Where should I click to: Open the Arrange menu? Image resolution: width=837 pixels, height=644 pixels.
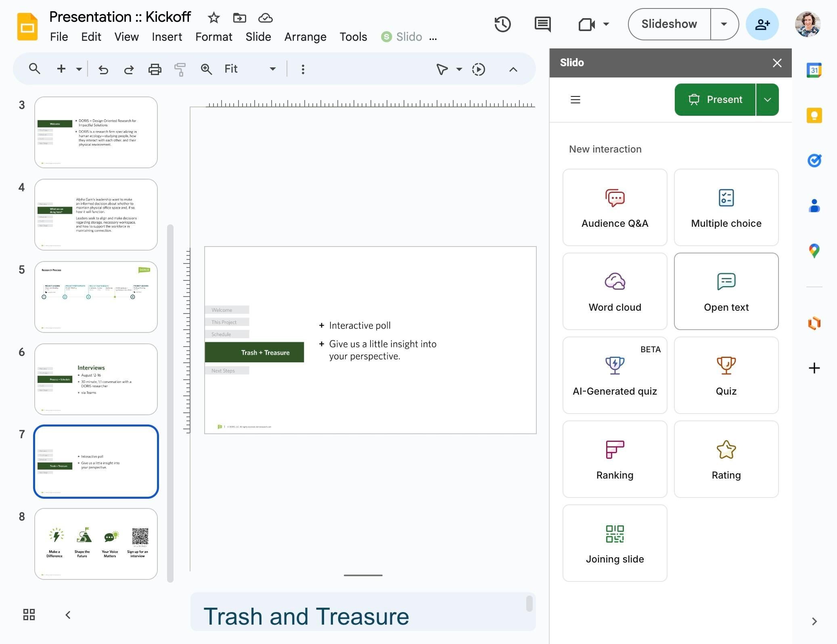point(305,37)
